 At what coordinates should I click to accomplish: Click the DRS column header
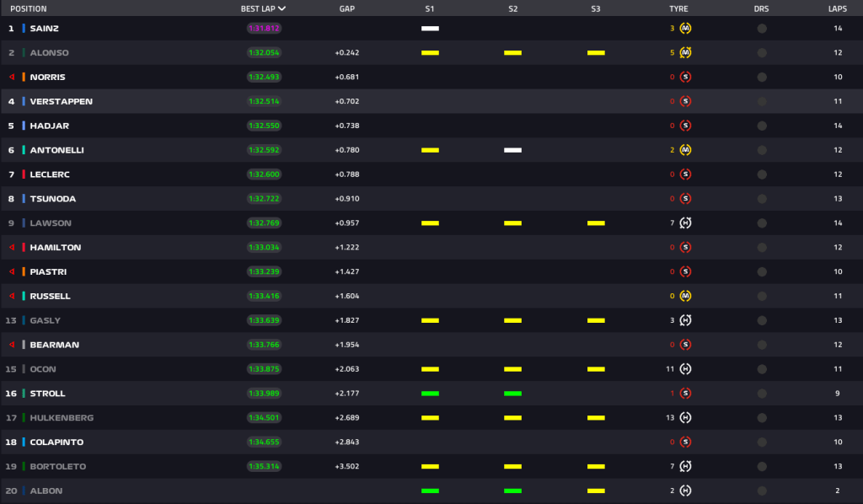pyautogui.click(x=761, y=8)
